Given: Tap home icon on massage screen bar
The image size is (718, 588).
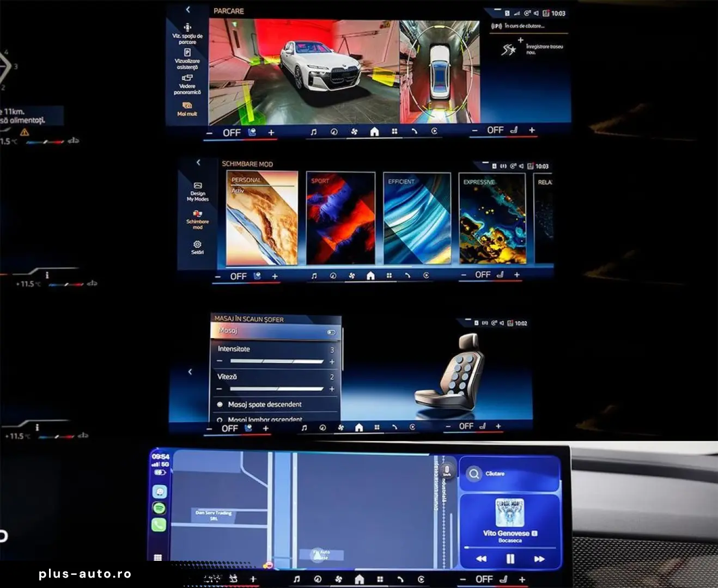Looking at the screenshot, I should (358, 427).
